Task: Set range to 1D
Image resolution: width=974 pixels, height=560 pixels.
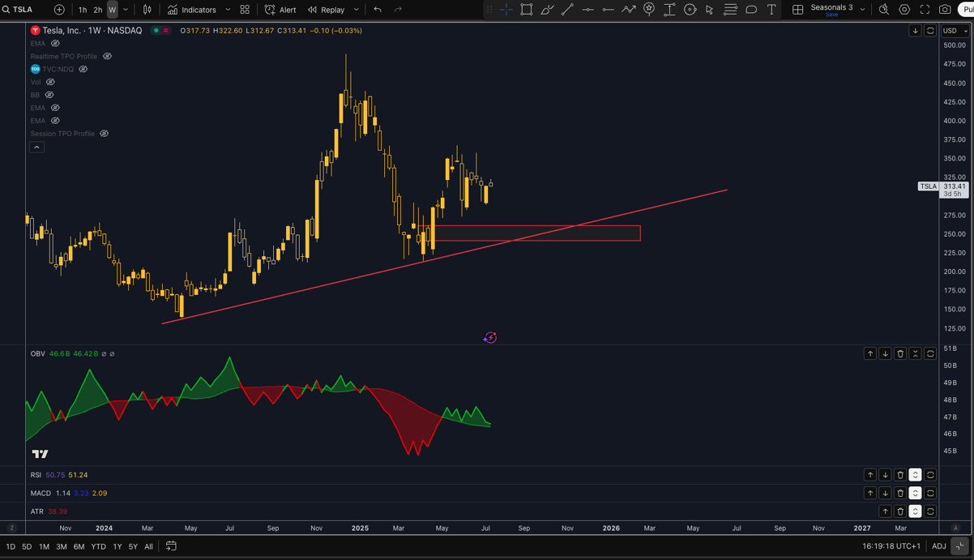Action: click(11, 547)
